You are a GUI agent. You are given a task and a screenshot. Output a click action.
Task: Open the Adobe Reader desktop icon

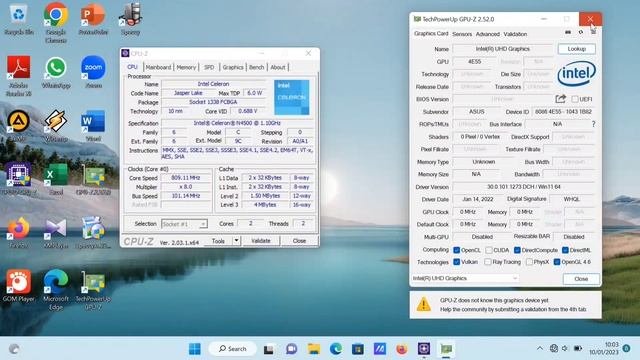[x=18, y=76]
